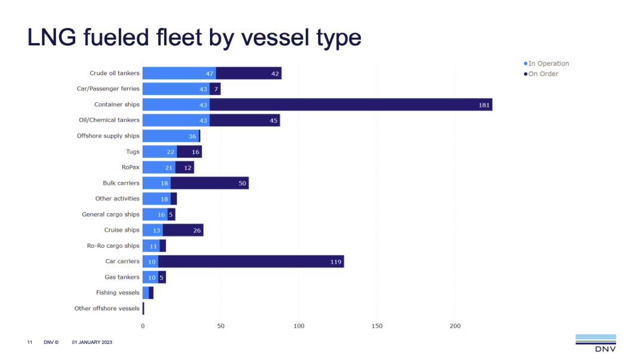644x360 pixels.
Task: Click the Oil/Chemical tankers On Order bar
Action: (244, 121)
